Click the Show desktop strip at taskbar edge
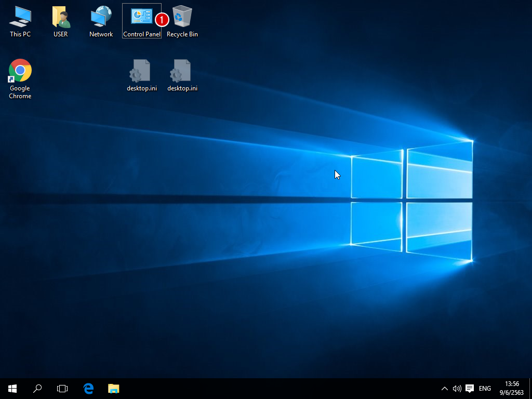This screenshot has height=399, width=532. tap(530, 388)
